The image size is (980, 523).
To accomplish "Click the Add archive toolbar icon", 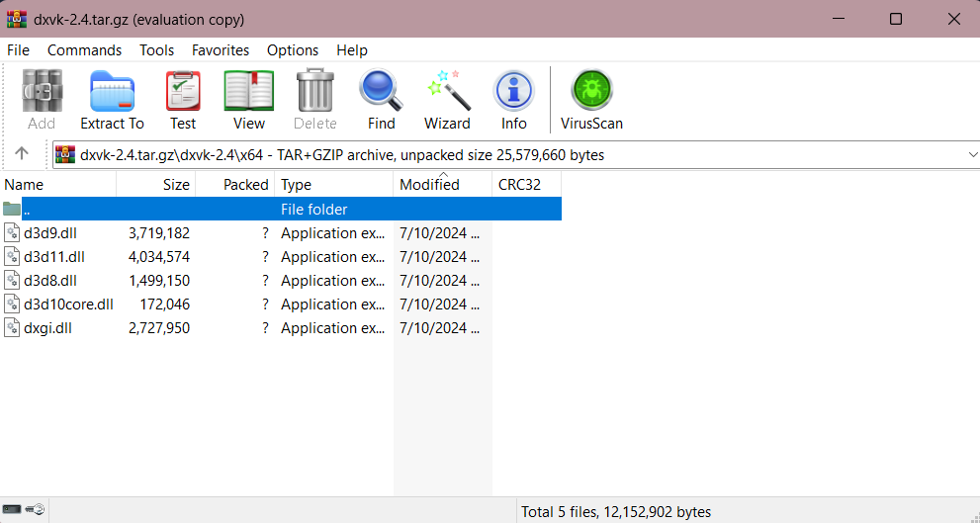I will 42,91.
